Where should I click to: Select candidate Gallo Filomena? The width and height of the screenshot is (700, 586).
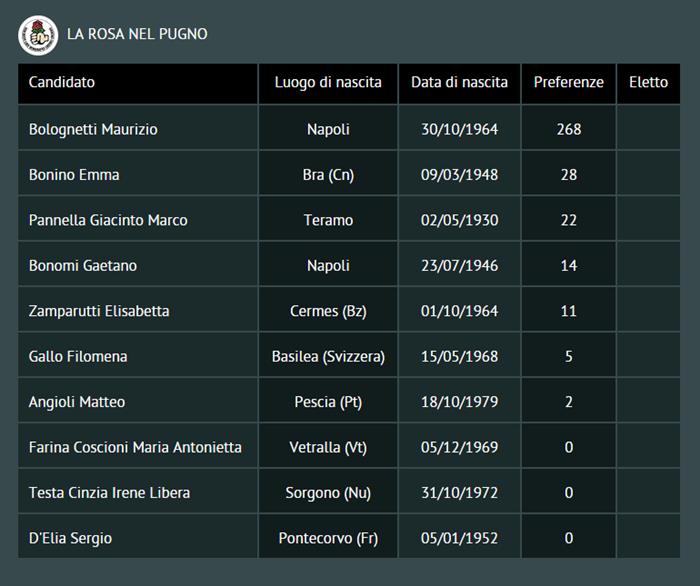78,357
